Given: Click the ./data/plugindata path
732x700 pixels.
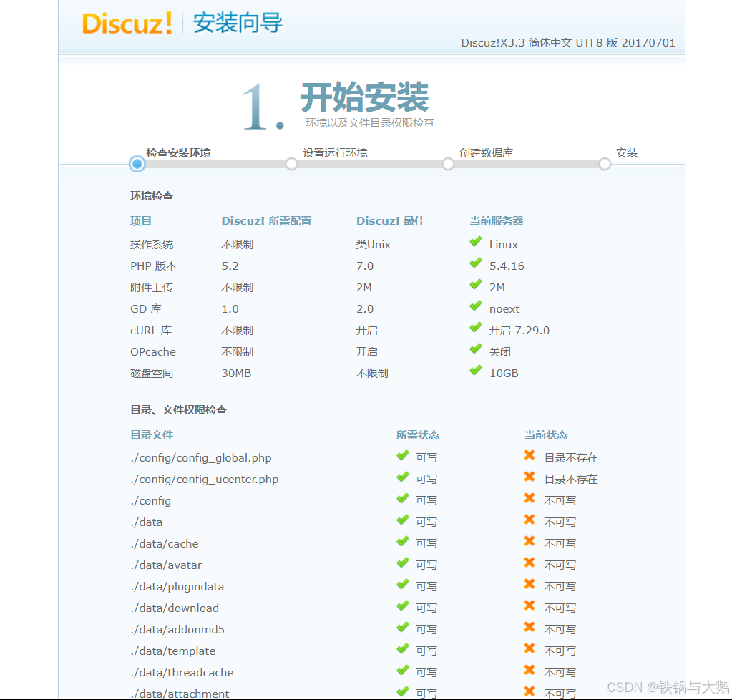Looking at the screenshot, I should click(x=177, y=587).
